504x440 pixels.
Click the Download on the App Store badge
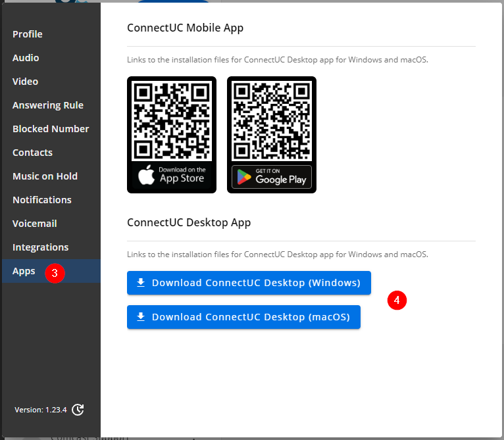point(172,176)
